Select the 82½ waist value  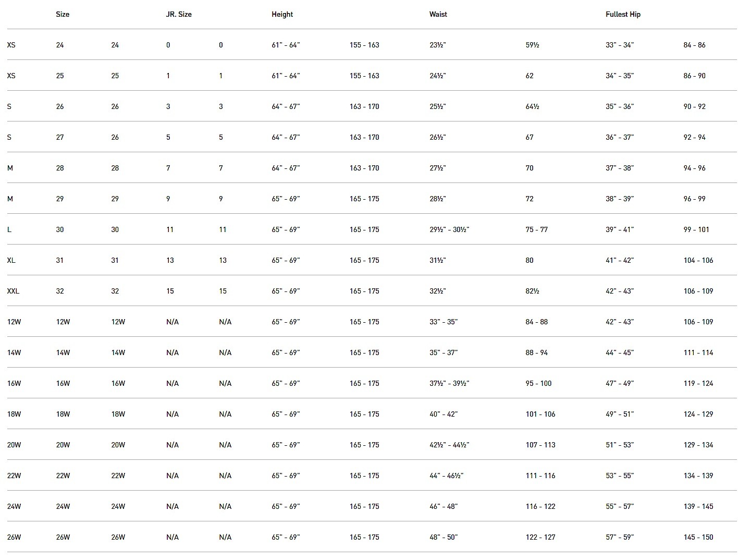tap(532, 291)
